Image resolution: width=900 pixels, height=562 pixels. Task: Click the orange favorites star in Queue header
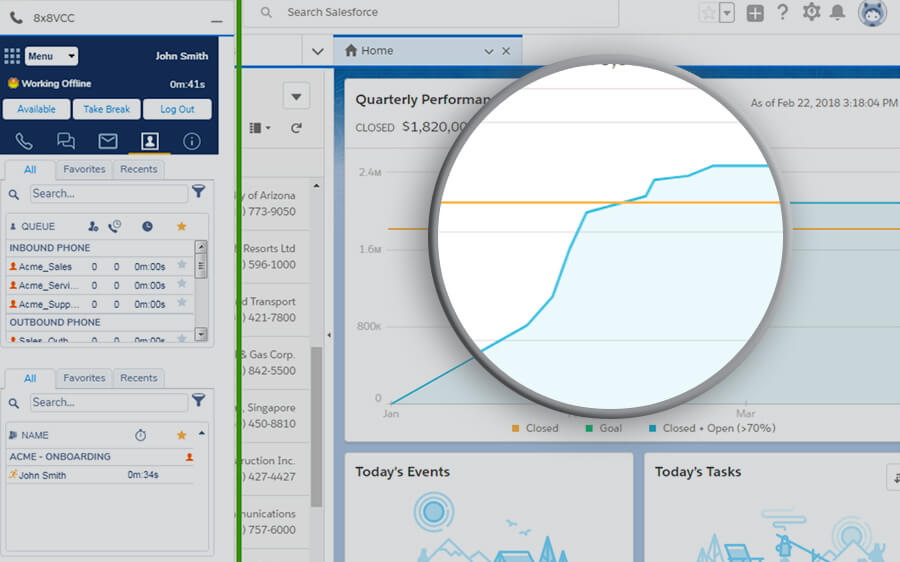coord(181,226)
